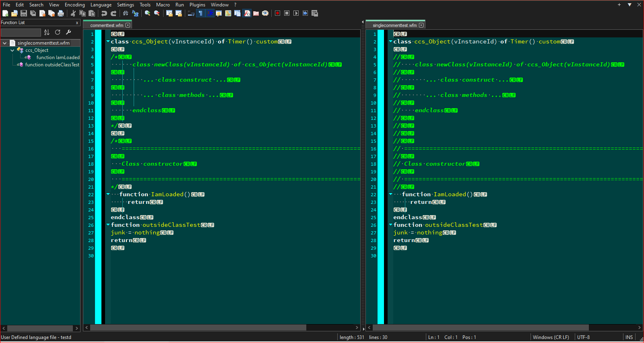Image resolution: width=644 pixels, height=343 pixels.
Task: Open the Macro menu
Action: (x=163, y=5)
